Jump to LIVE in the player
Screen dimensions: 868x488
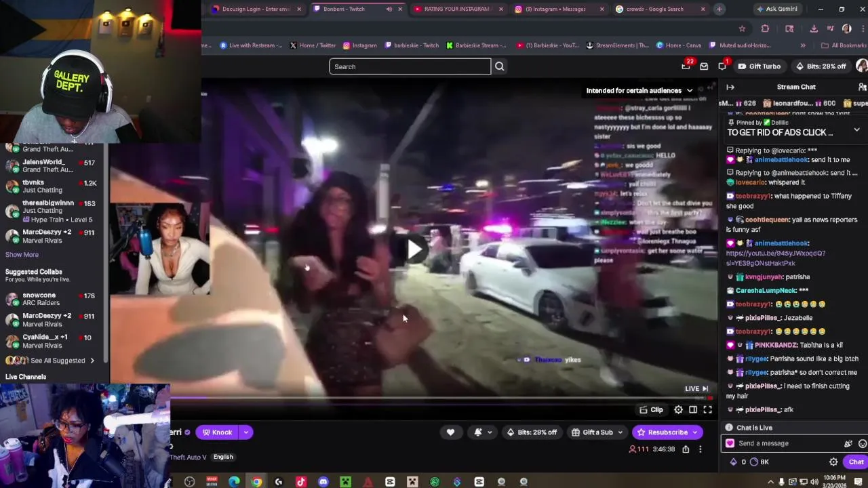coord(696,388)
